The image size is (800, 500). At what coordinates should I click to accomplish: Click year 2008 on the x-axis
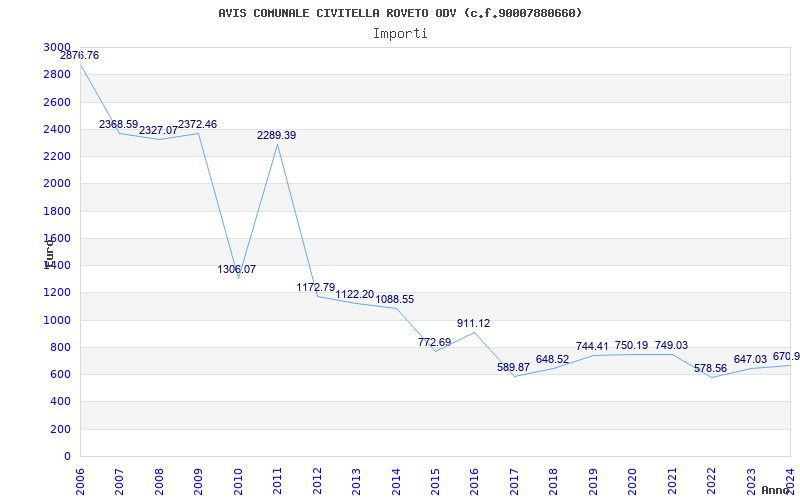tap(159, 482)
